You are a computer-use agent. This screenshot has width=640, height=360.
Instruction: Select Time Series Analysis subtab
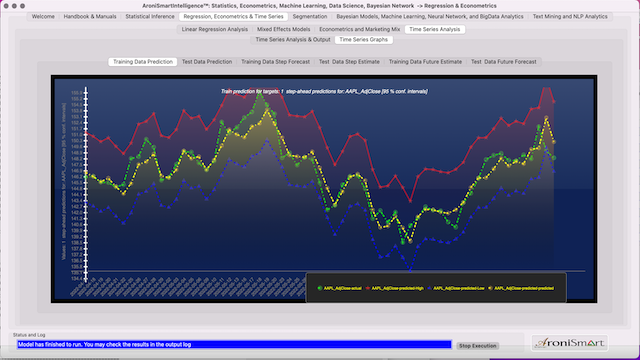[x=435, y=29]
